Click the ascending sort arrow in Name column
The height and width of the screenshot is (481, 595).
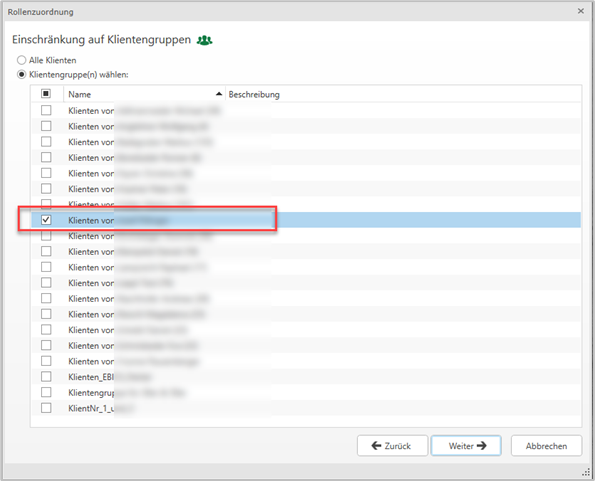pos(219,94)
